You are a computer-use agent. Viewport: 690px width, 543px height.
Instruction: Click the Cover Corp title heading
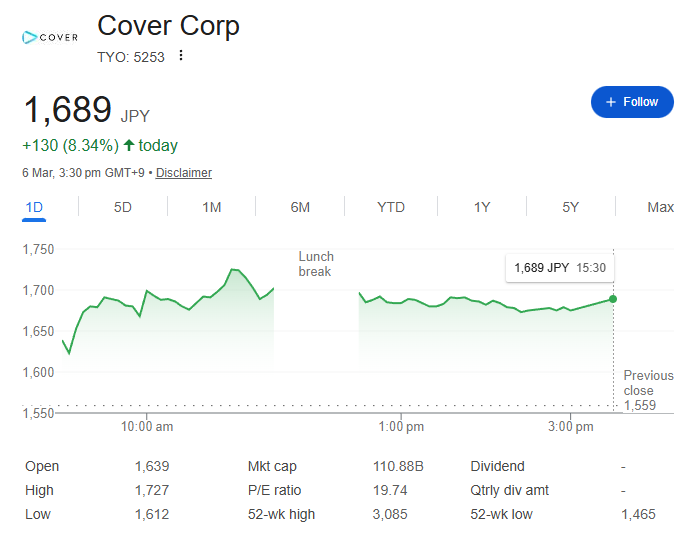tap(168, 26)
